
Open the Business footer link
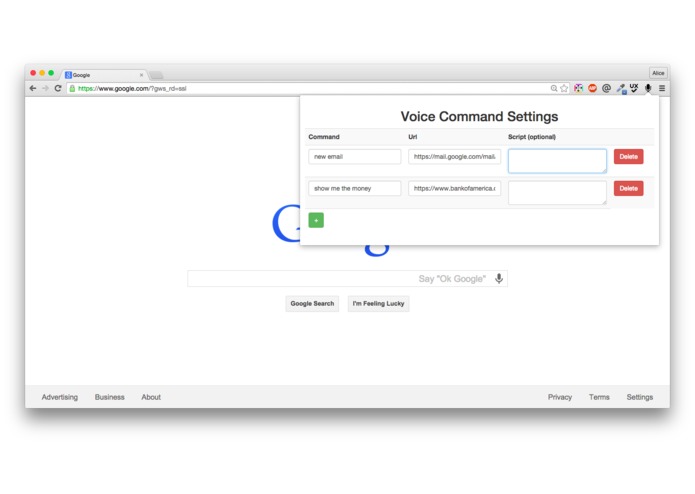109,397
